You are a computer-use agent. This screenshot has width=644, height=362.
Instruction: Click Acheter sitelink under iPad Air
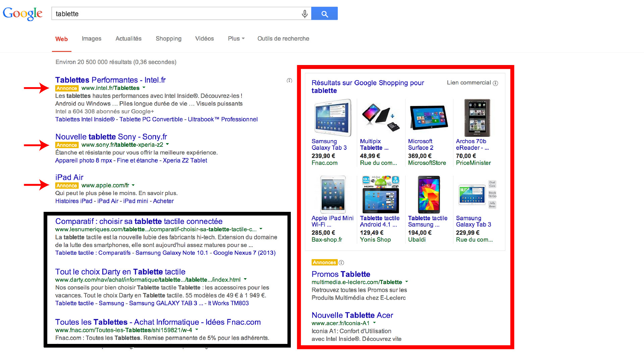coord(163,201)
